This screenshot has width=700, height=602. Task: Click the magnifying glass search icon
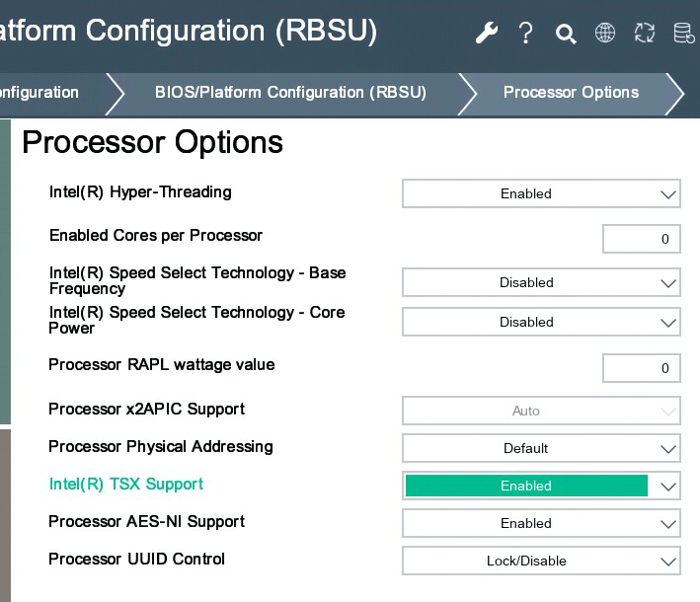click(x=566, y=35)
